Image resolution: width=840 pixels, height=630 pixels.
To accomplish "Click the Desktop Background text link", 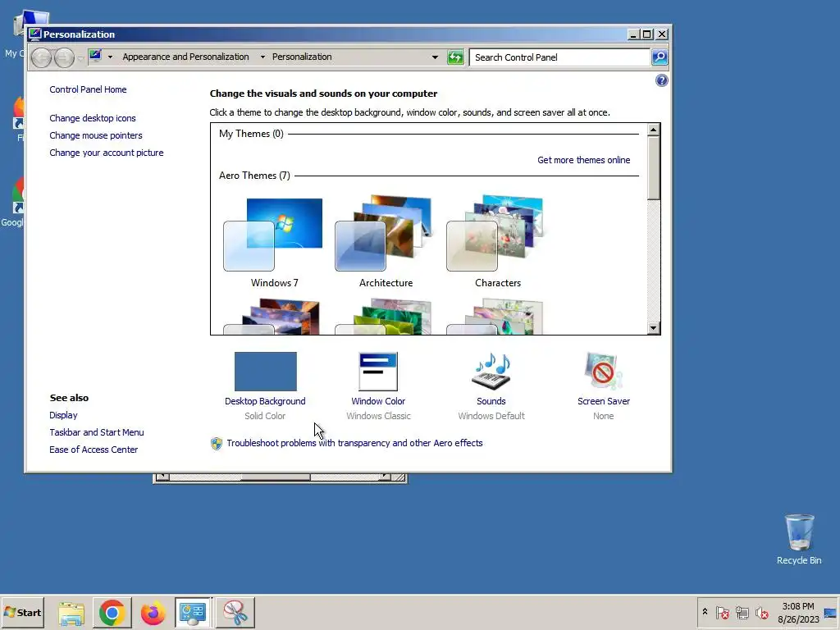I will [x=265, y=401].
